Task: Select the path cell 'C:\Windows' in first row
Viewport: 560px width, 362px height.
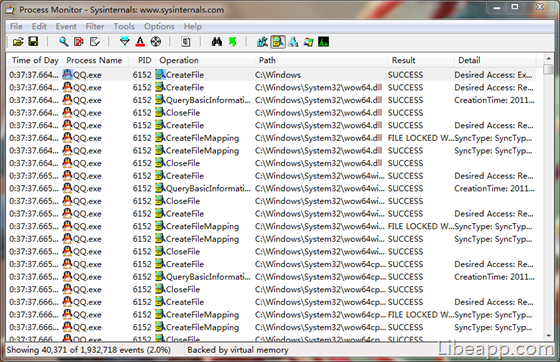Action: pyautogui.click(x=278, y=75)
